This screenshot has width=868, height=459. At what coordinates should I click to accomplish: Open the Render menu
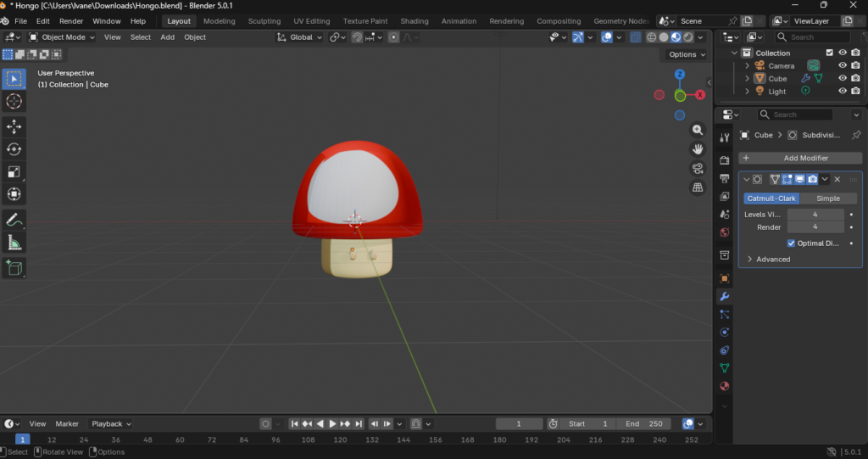71,21
